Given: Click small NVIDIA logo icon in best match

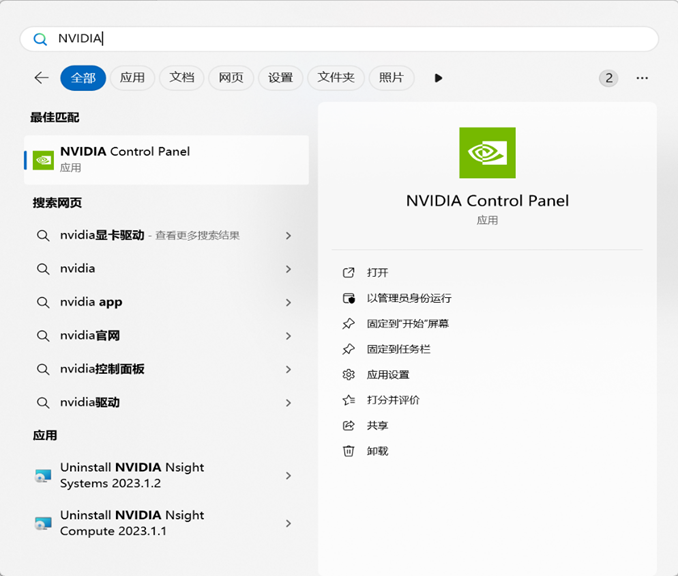Looking at the screenshot, I should coord(43,160).
